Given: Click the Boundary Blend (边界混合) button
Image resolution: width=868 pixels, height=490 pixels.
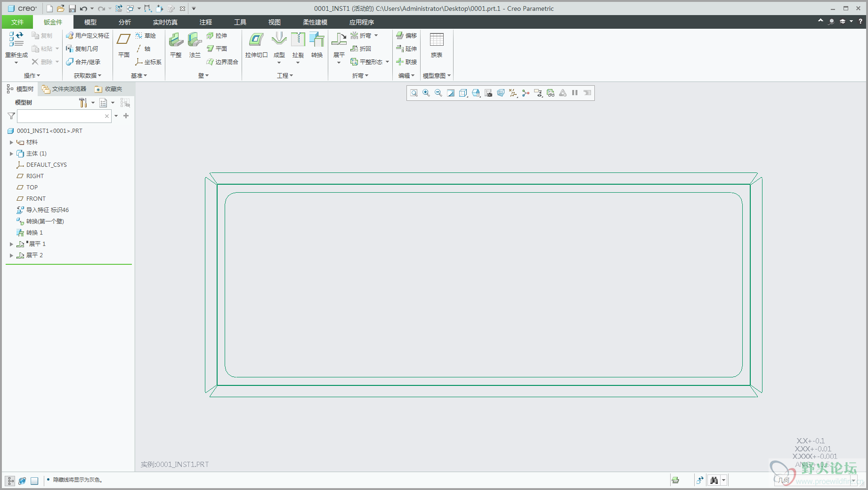Looking at the screenshot, I should pyautogui.click(x=222, y=62).
